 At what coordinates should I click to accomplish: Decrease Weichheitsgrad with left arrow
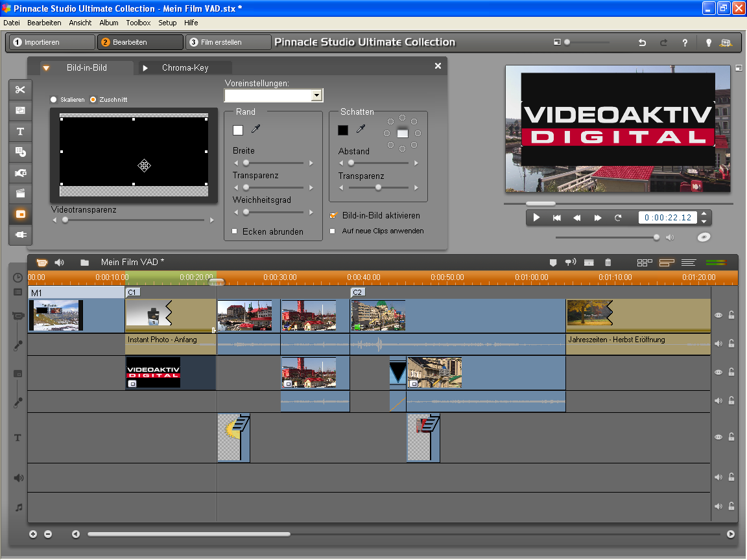tap(236, 213)
